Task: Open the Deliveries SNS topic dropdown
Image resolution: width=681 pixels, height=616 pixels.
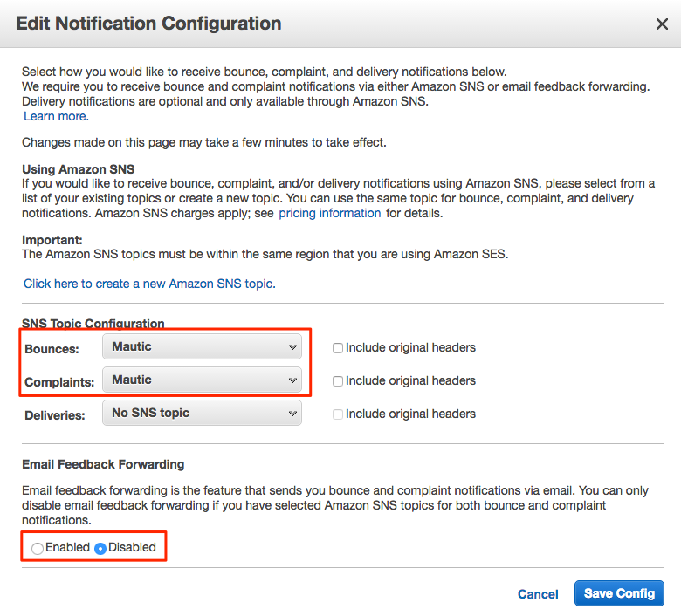Action: [x=202, y=414]
